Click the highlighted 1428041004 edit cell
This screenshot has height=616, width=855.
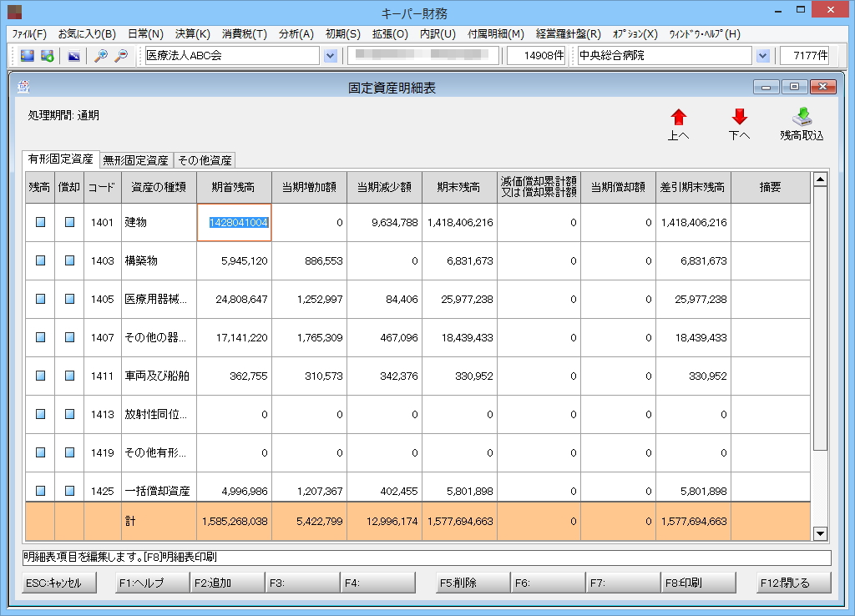pyautogui.click(x=234, y=222)
